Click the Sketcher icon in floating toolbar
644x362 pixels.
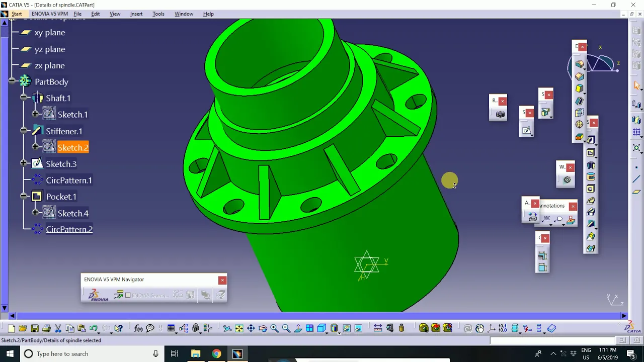527,130
